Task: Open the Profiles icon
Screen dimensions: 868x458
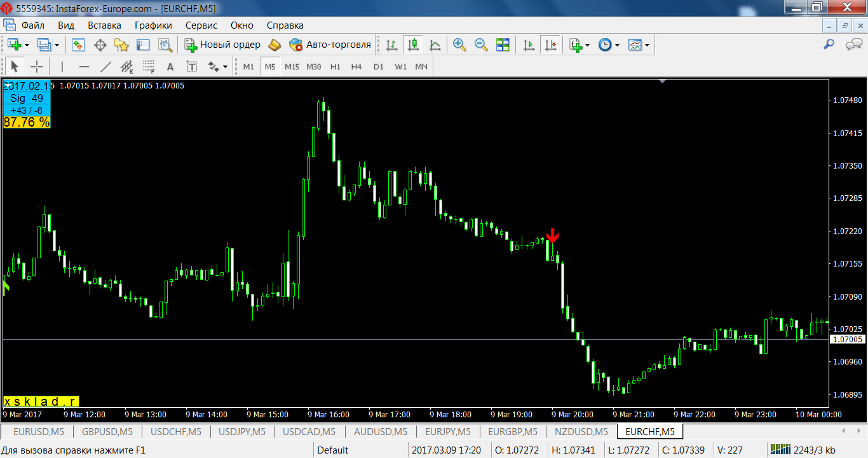Action: tap(44, 45)
